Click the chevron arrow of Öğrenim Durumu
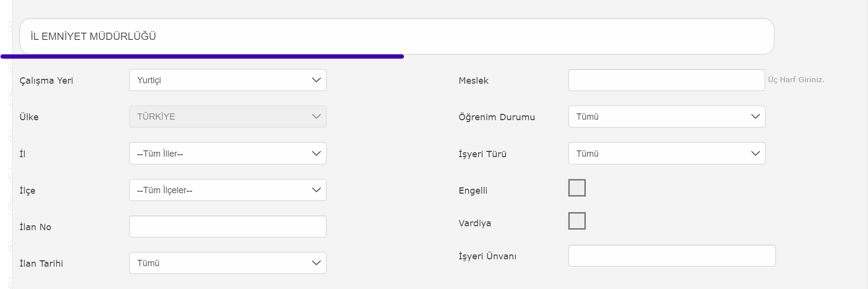Screen dimensions: 868x289 pyautogui.click(x=755, y=117)
